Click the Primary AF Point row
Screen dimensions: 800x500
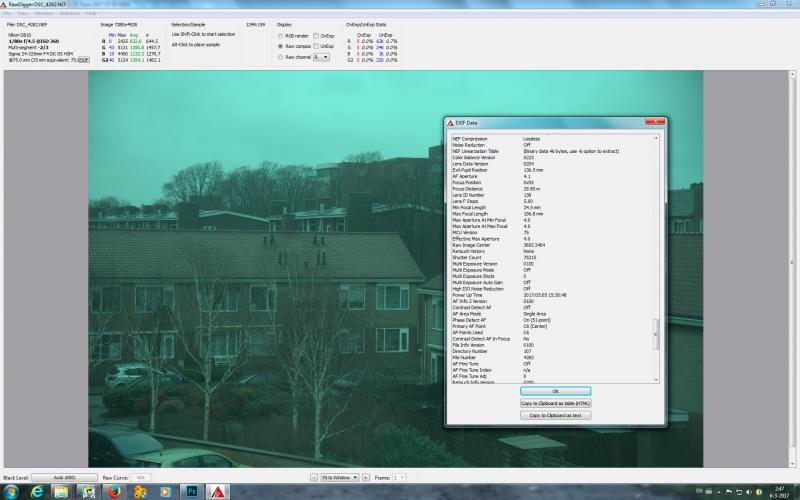[x=554, y=326]
